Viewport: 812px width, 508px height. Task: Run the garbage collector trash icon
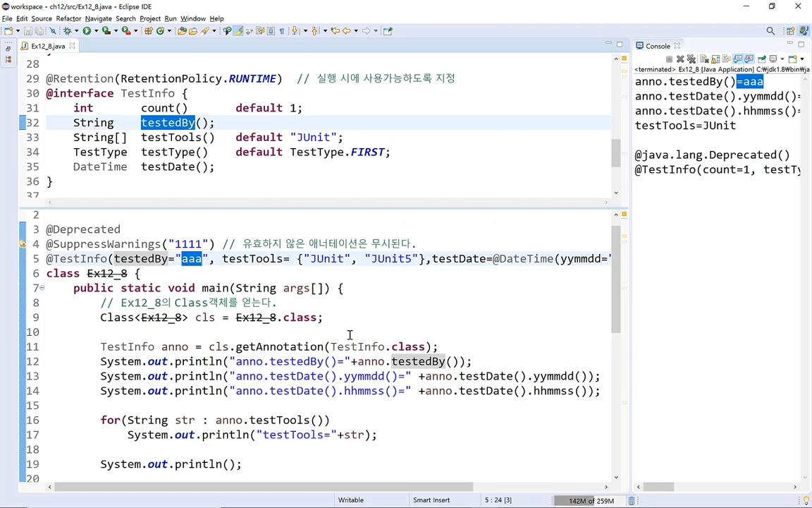click(x=632, y=501)
